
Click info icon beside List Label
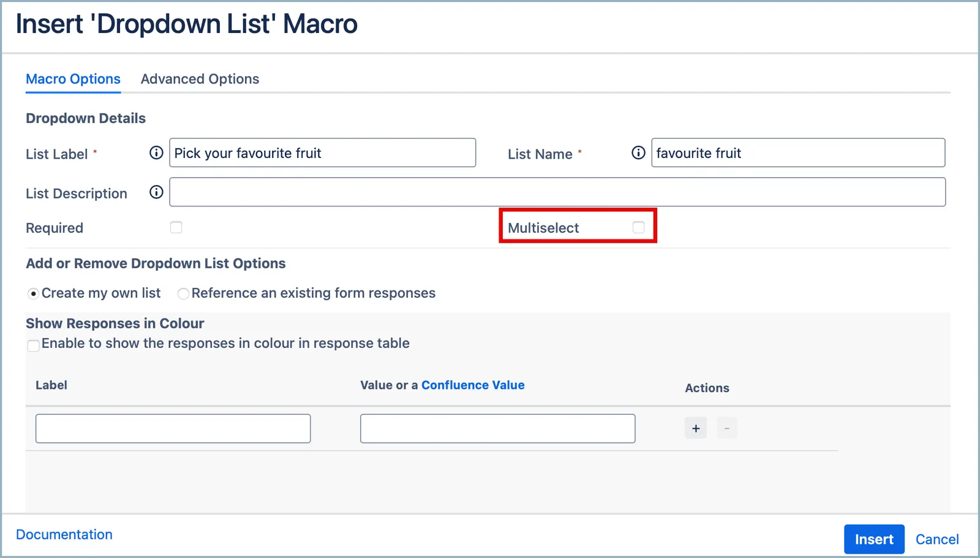click(156, 153)
